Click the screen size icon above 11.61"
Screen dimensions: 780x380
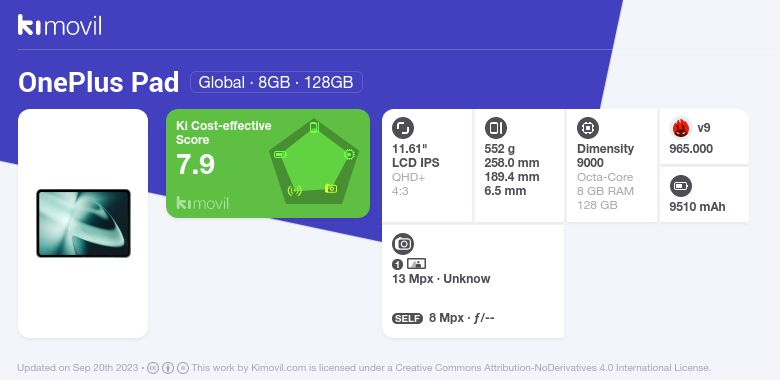pyautogui.click(x=403, y=128)
